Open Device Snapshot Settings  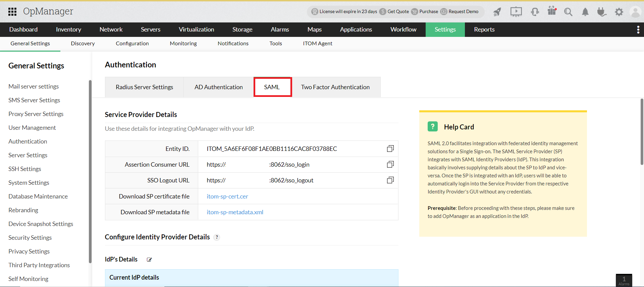click(x=41, y=224)
